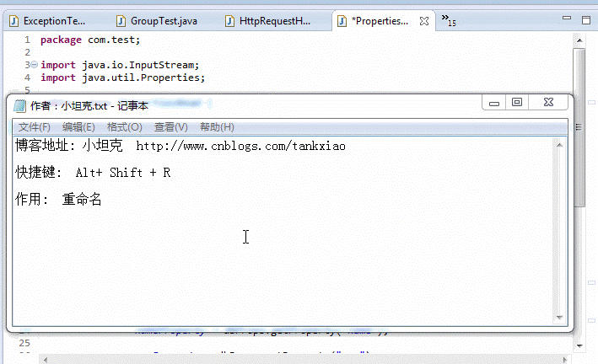The height and width of the screenshot is (364, 598).
Task: Click the Java file icon on GroupTest.java tab
Action: tap(121, 21)
